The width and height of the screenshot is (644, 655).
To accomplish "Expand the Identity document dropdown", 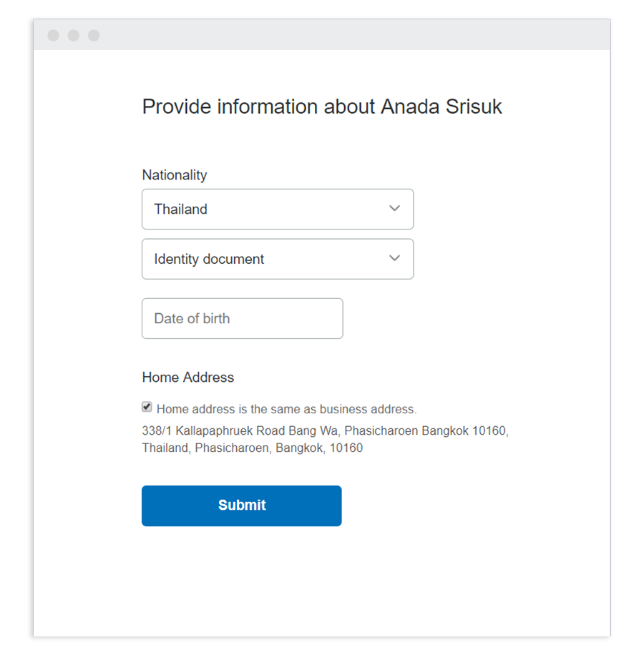I will (277, 259).
